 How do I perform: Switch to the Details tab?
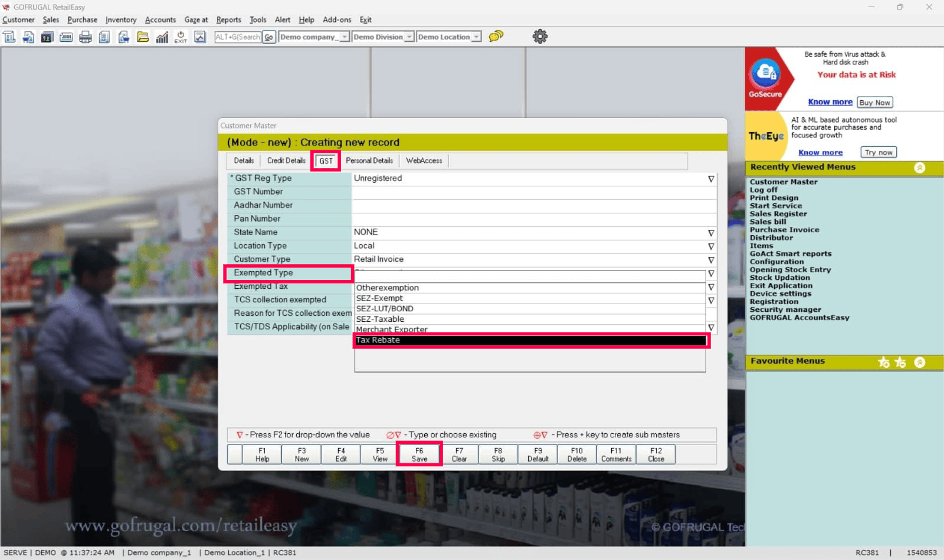point(244,161)
